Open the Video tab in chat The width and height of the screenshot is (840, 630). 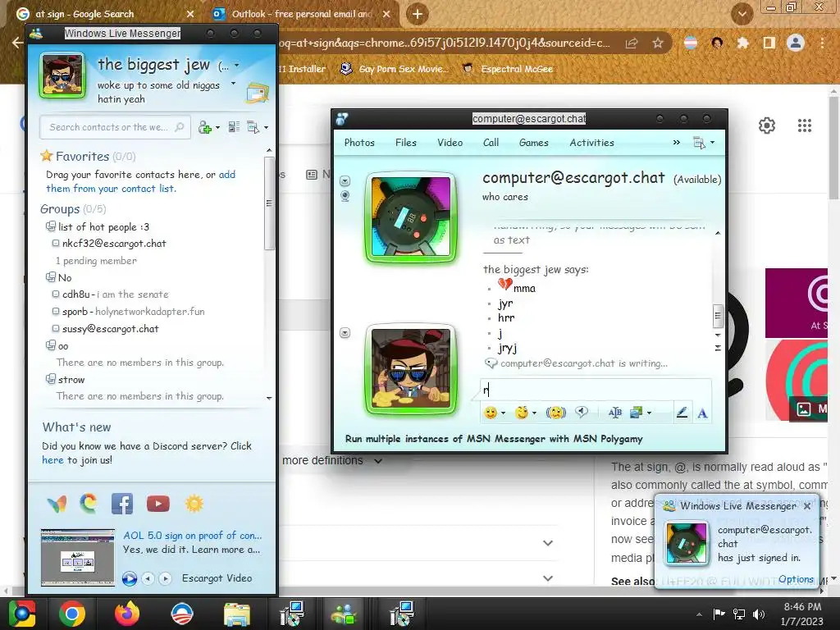(x=450, y=143)
